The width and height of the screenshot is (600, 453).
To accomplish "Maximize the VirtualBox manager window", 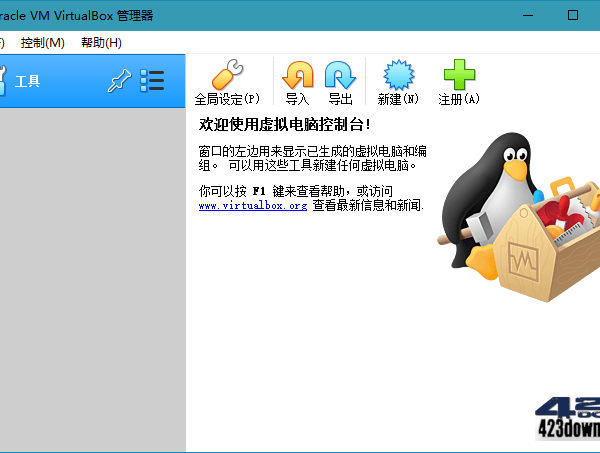I will coord(572,15).
